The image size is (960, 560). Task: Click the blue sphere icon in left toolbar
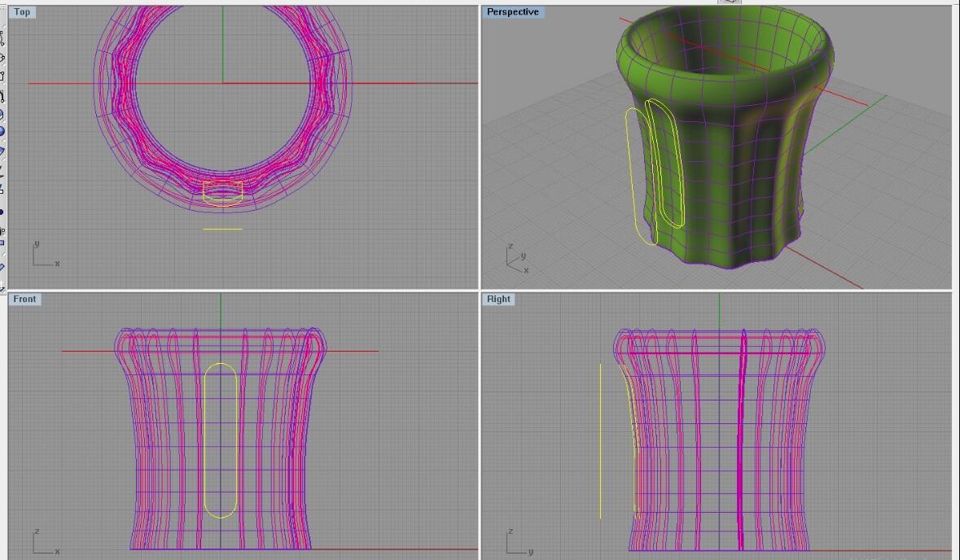coord(2,131)
